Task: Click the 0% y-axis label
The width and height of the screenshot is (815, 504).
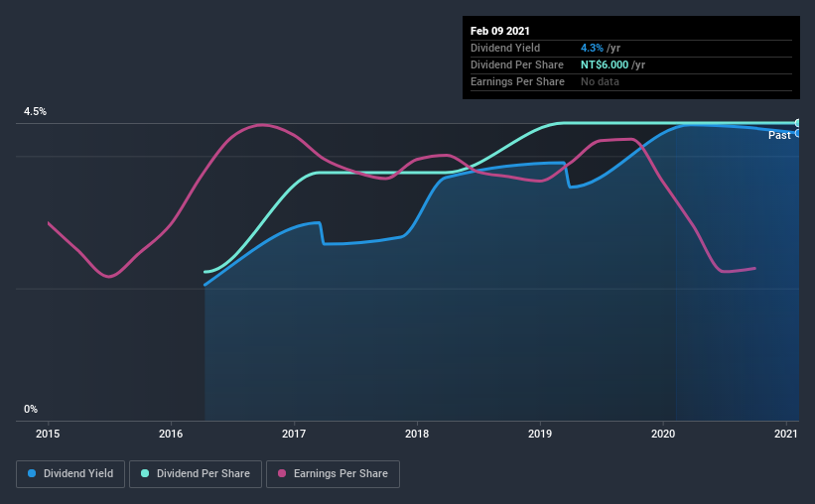Action: tap(31, 410)
